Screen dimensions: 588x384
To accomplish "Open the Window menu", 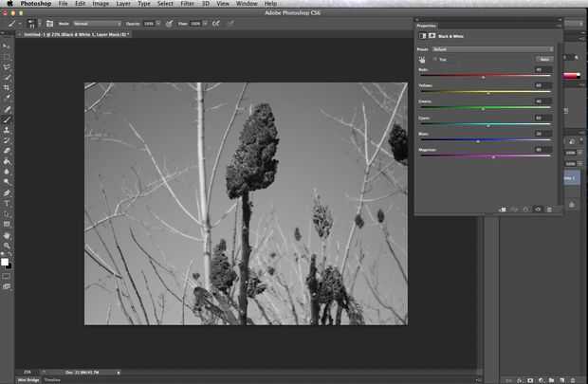I will 247,4.
